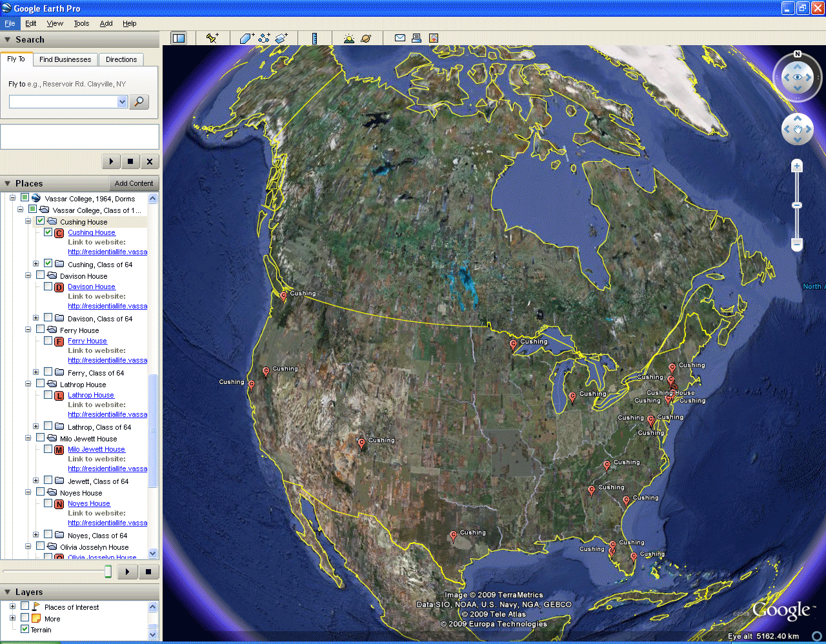
Task: Check the Places of Interest layer
Action: (25, 607)
